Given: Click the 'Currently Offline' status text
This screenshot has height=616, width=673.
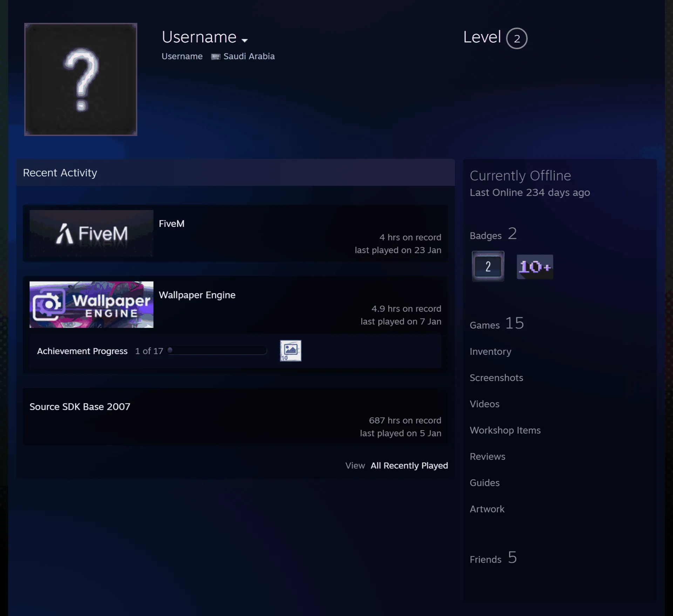Looking at the screenshot, I should 520,176.
